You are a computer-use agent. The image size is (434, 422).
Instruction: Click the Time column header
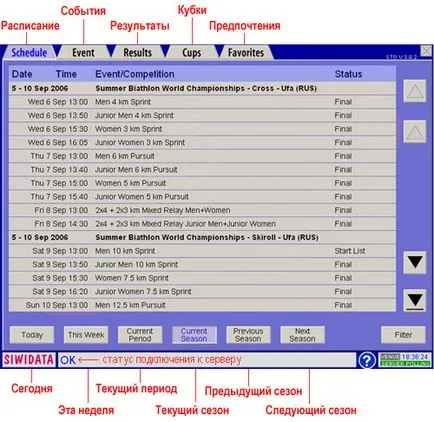66,74
